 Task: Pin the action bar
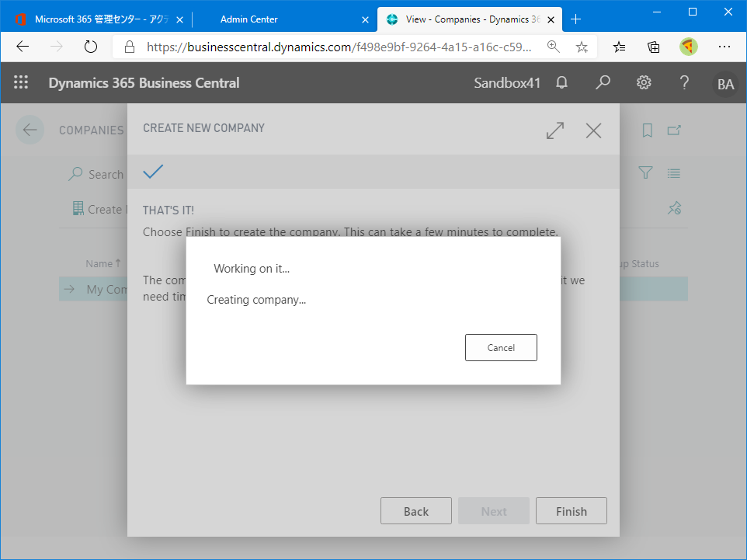[674, 208]
